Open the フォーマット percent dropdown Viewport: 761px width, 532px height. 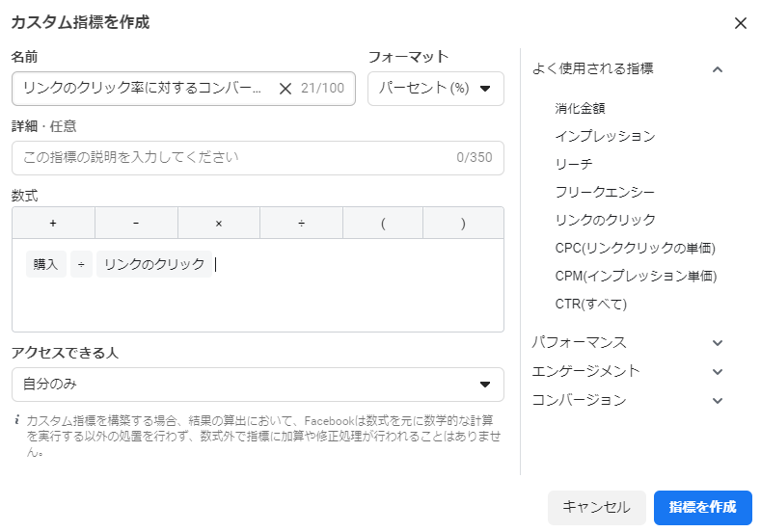436,89
